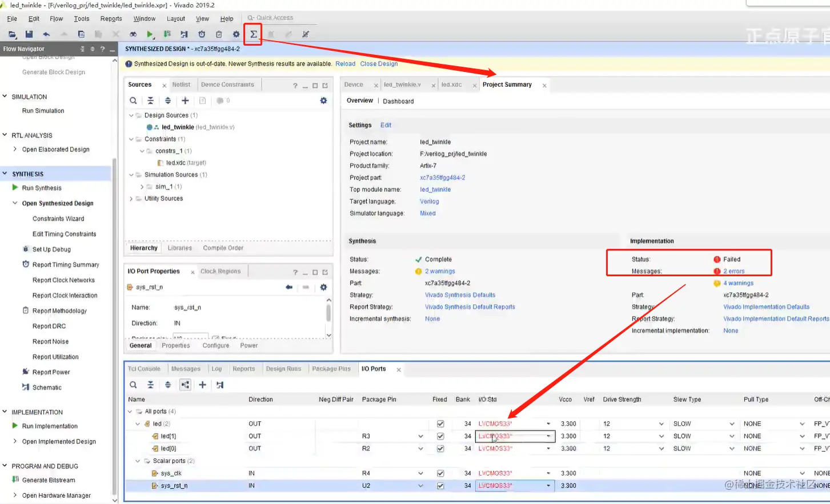The image size is (830, 504).
Task: Click the Close Design link
Action: point(379,64)
